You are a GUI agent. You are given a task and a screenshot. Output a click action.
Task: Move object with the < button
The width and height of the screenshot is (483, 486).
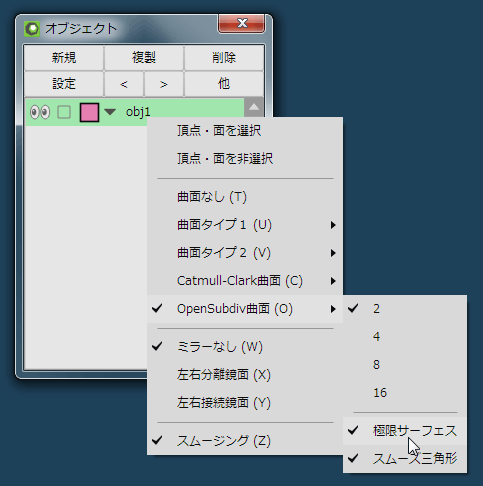coord(124,84)
